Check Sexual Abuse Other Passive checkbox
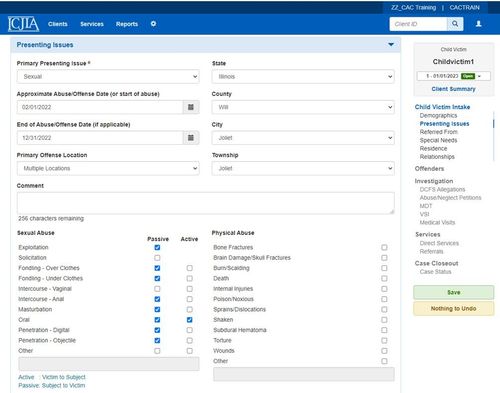 pyautogui.click(x=157, y=351)
